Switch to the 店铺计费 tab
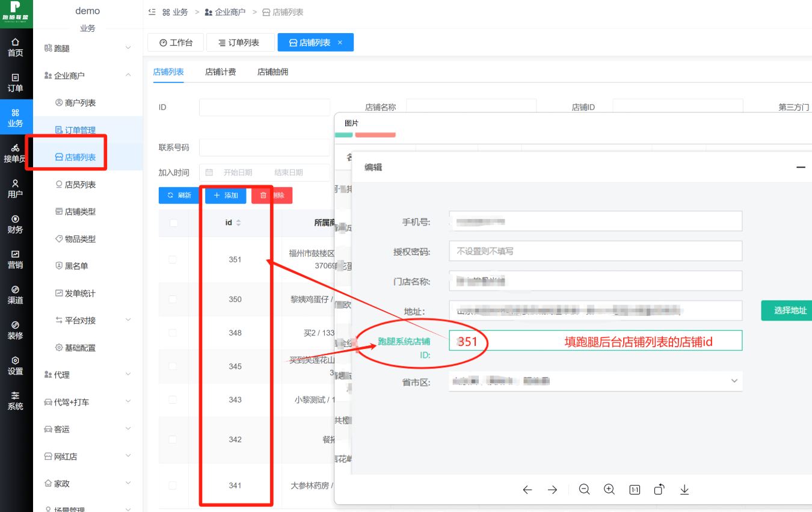This screenshot has width=812, height=512. coord(220,72)
